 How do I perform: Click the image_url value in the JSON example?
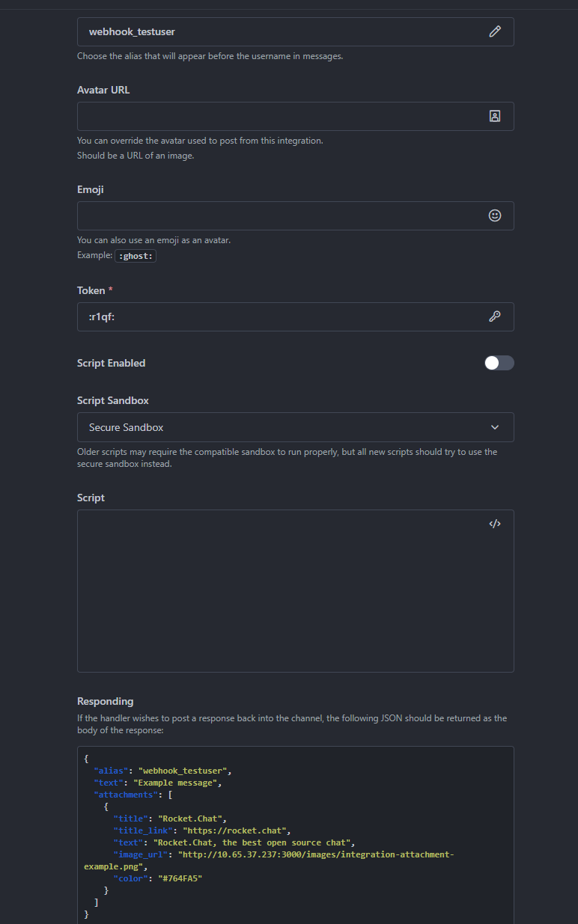[314, 854]
